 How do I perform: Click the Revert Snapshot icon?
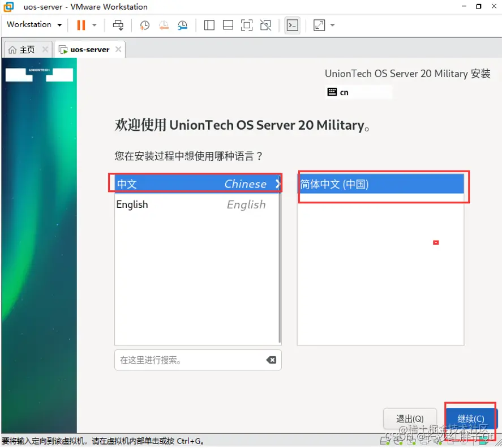click(x=164, y=25)
